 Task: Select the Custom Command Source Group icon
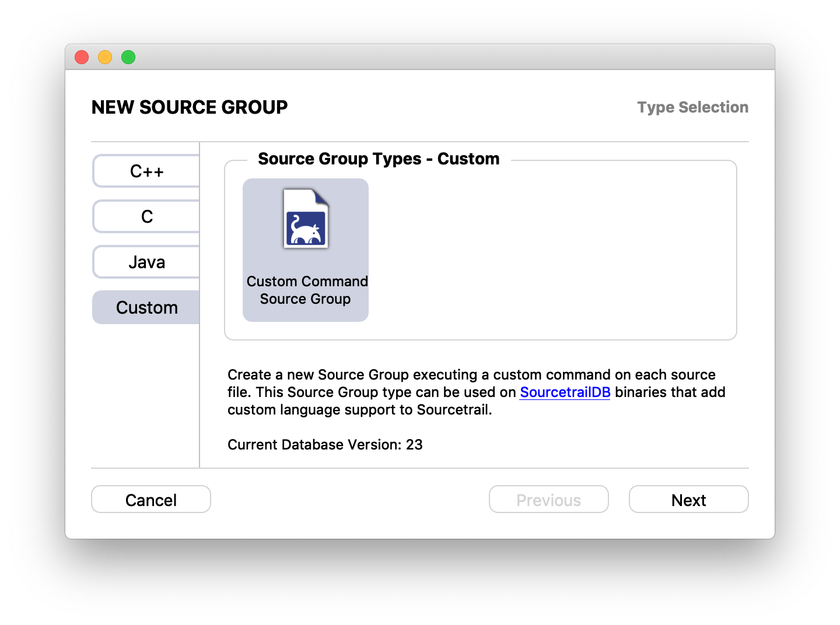[306, 219]
